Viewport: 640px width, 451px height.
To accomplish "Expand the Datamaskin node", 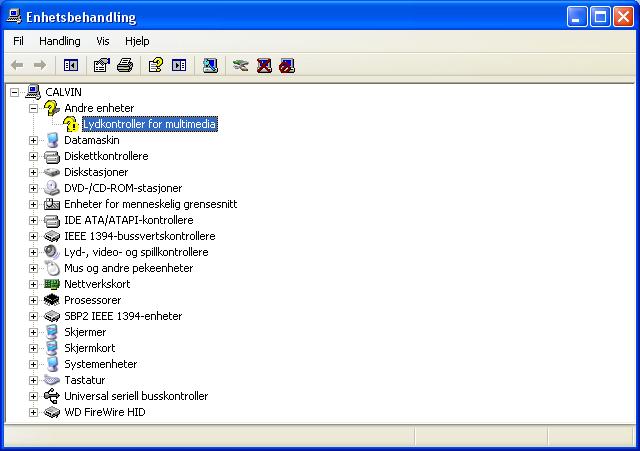I will (x=33, y=140).
